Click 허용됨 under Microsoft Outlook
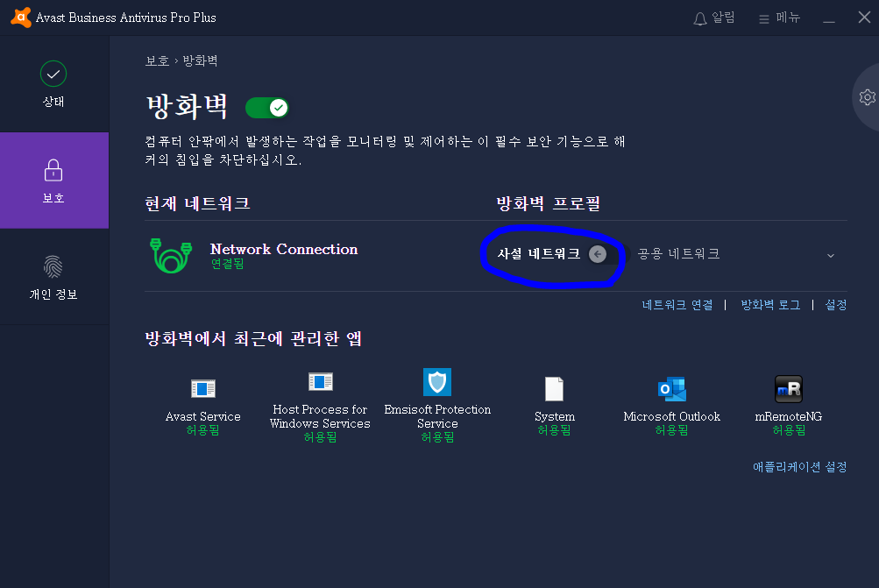The width and height of the screenshot is (879, 588). (671, 430)
